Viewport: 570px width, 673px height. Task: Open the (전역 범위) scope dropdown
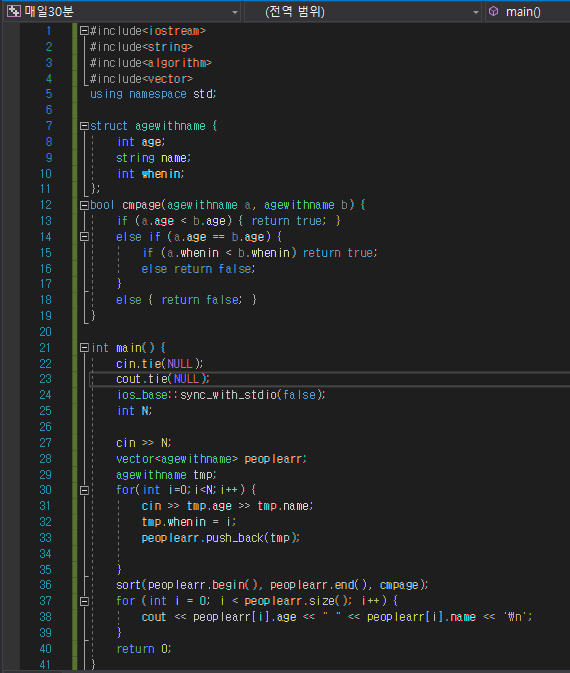coord(364,12)
